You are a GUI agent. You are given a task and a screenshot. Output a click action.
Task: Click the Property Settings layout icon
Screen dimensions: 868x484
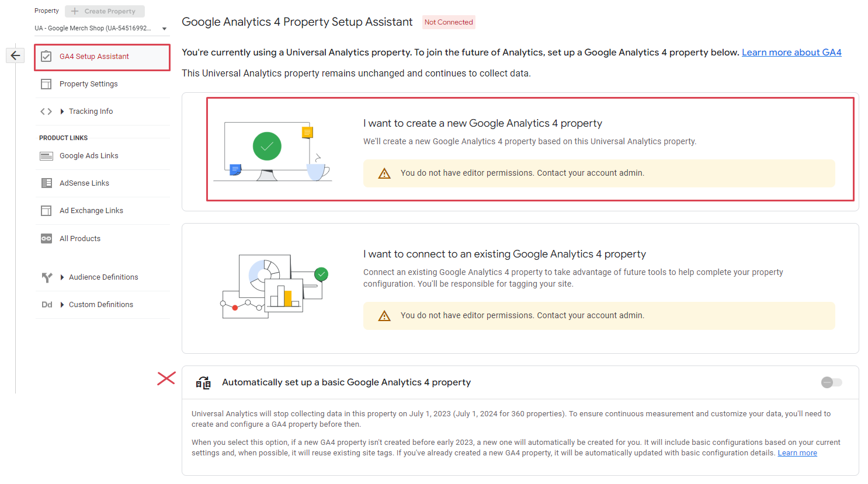[x=46, y=84]
